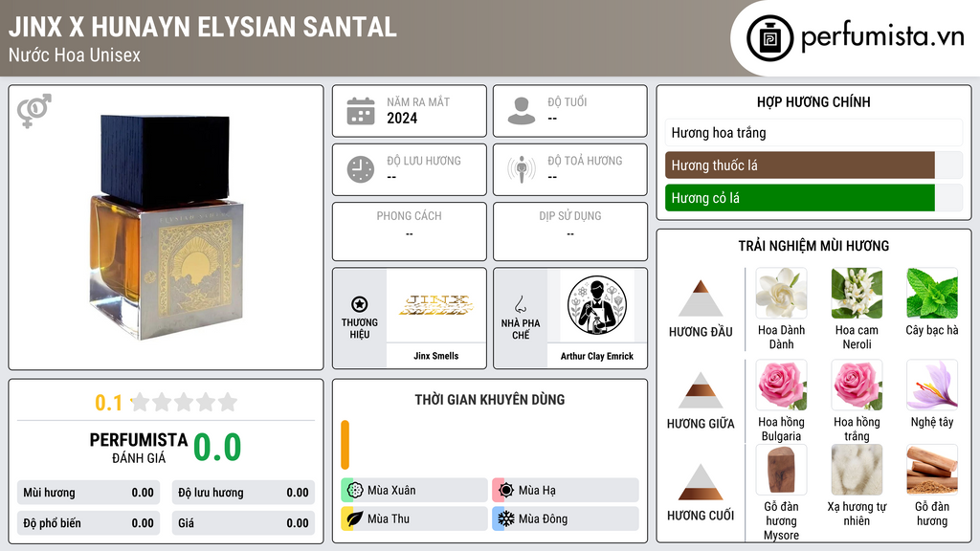Click the fifth rating star

[228, 402]
